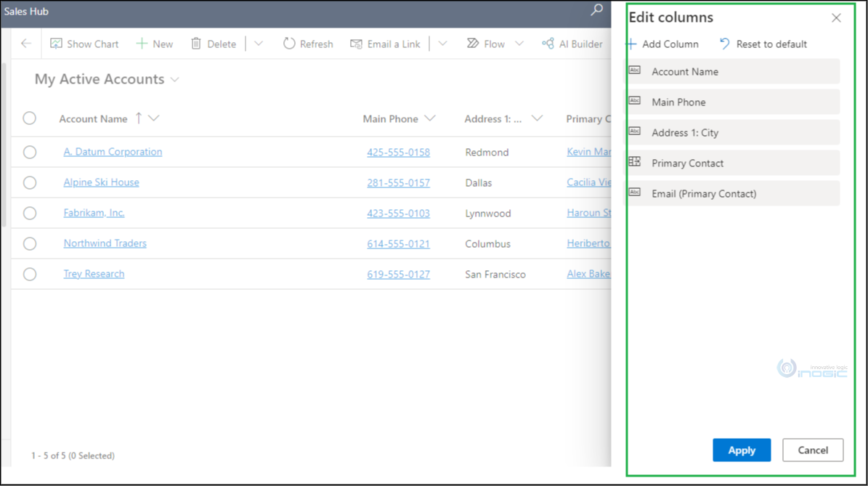Click the plus icon beside New
The height and width of the screenshot is (486, 868).
tap(142, 44)
